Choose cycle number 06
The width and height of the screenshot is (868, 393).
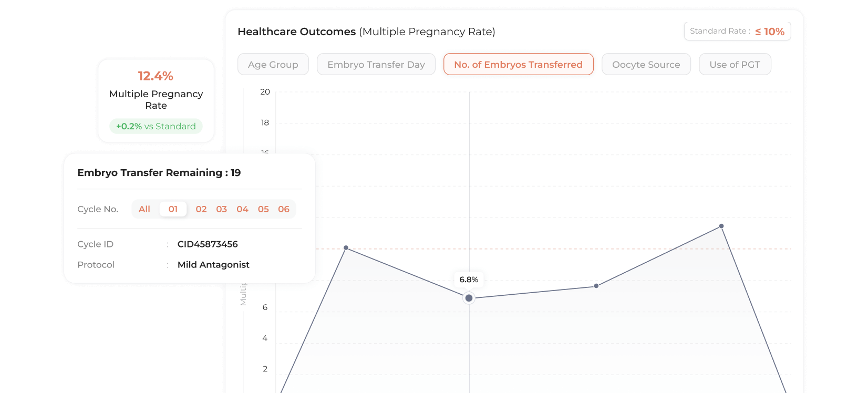pyautogui.click(x=284, y=209)
